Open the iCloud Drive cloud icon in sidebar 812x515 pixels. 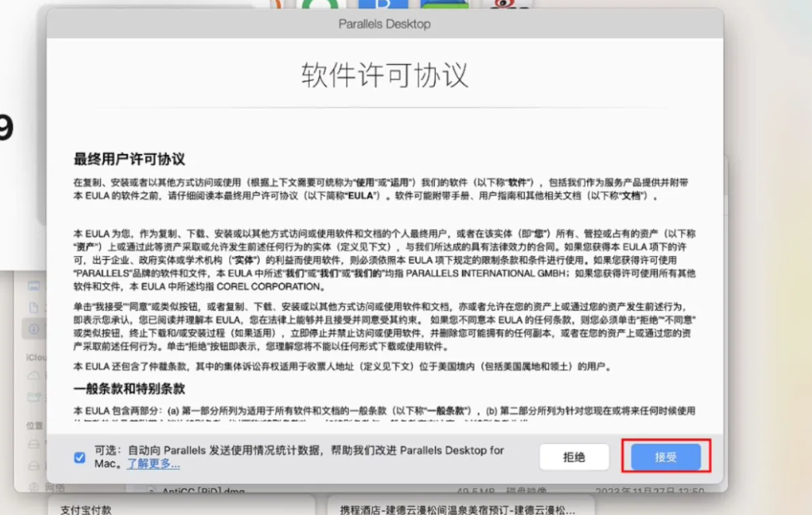[x=34, y=376]
